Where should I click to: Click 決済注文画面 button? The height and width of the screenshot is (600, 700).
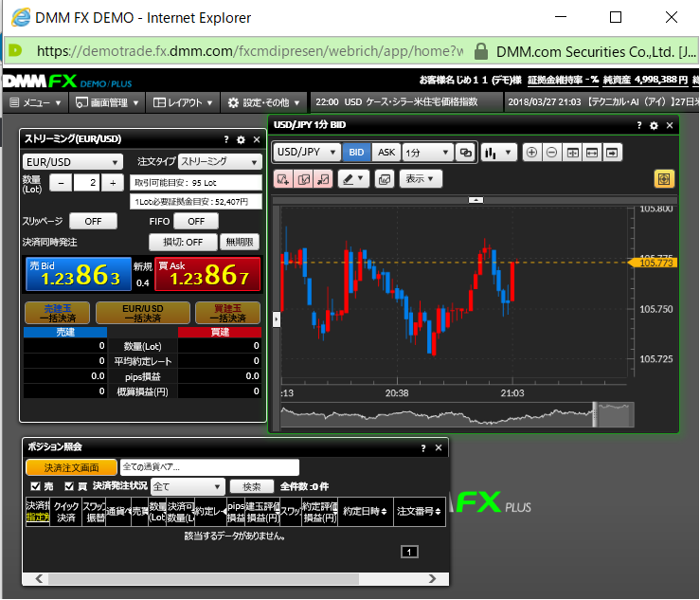tap(71, 467)
